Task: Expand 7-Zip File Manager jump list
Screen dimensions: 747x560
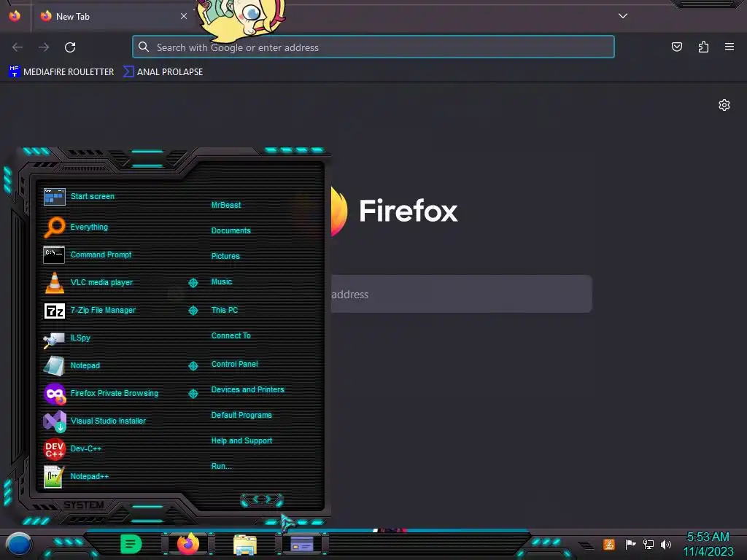Action: (x=193, y=311)
